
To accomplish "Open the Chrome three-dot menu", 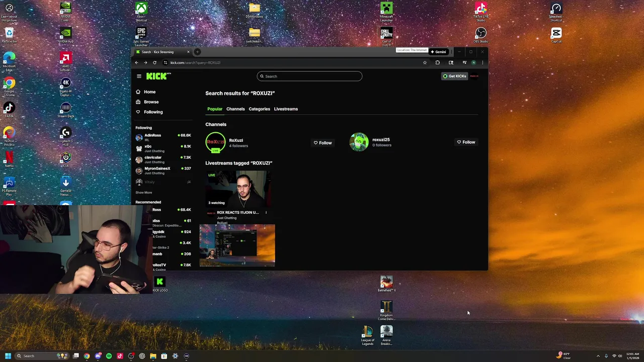I will pyautogui.click(x=482, y=63).
